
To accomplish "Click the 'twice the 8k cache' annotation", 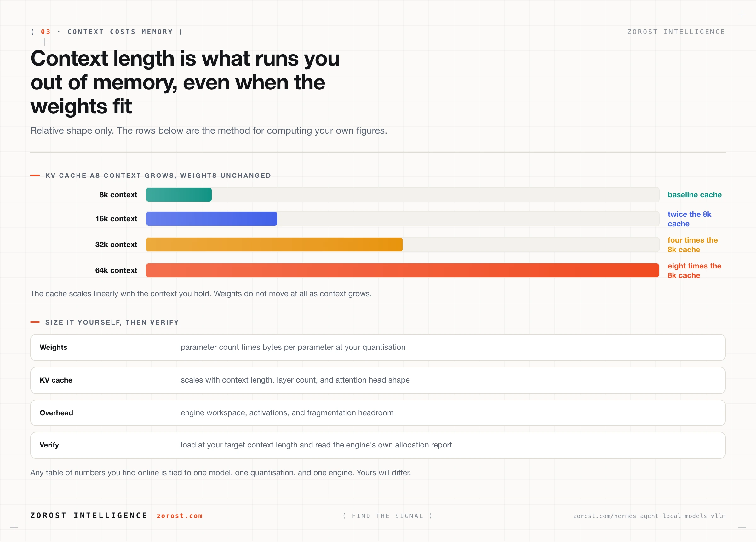I will pyautogui.click(x=689, y=219).
